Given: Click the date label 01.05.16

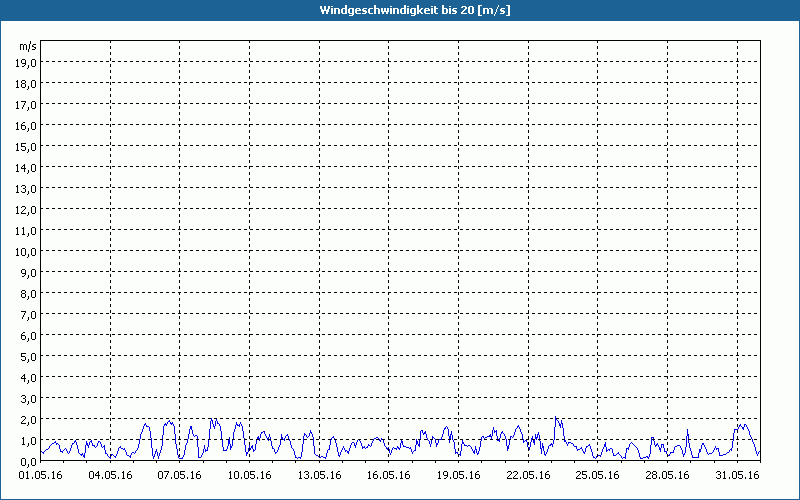Looking at the screenshot, I should [x=40, y=475].
